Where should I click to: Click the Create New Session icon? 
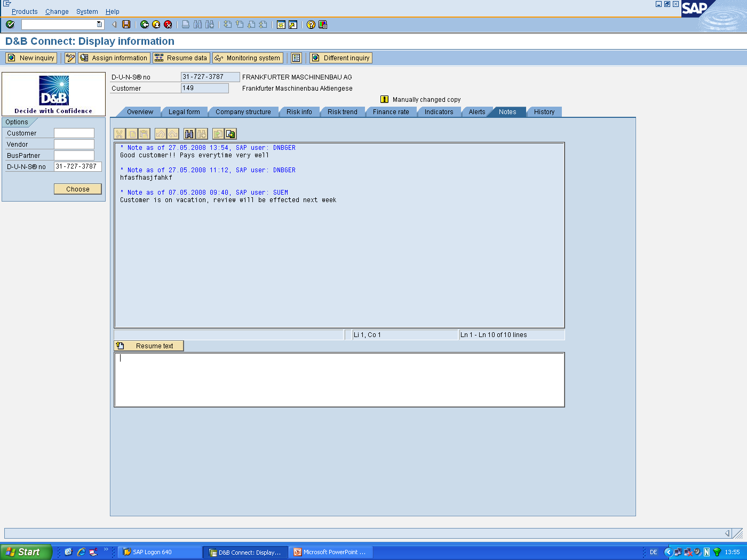[x=281, y=25]
